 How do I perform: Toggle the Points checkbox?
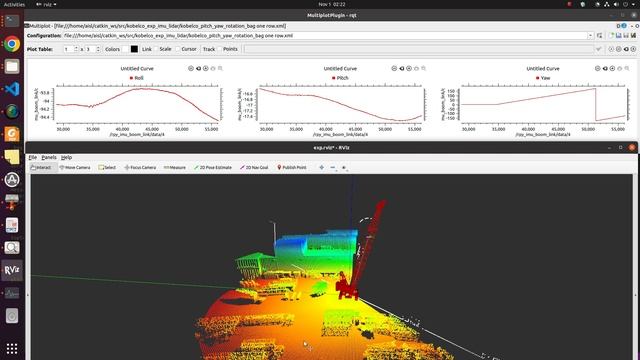[228, 49]
